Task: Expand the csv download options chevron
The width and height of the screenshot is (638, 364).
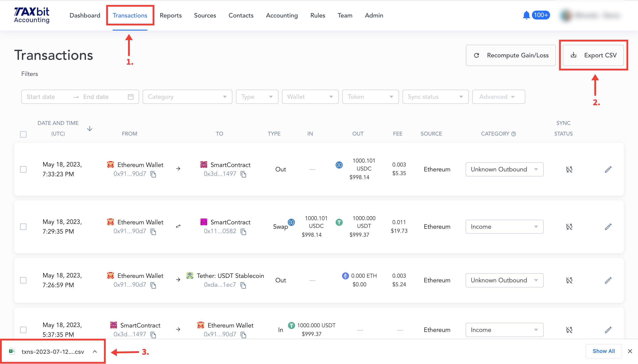Action: tap(95, 352)
